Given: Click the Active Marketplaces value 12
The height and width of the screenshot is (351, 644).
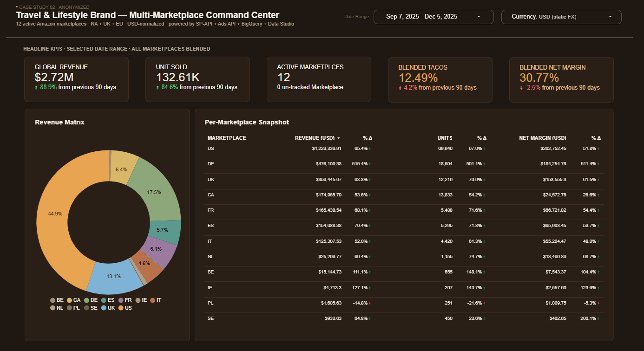Looking at the screenshot, I should point(283,78).
